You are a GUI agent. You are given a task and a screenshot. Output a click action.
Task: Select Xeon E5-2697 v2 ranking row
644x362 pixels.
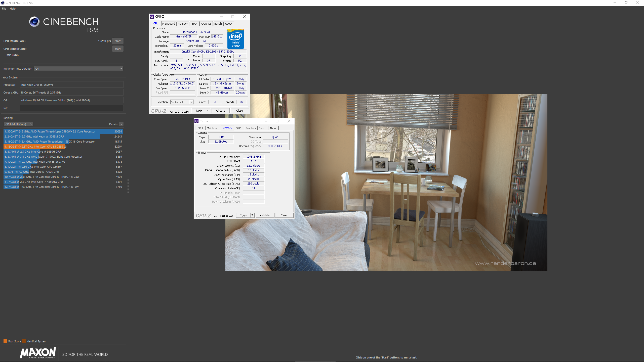click(x=63, y=162)
